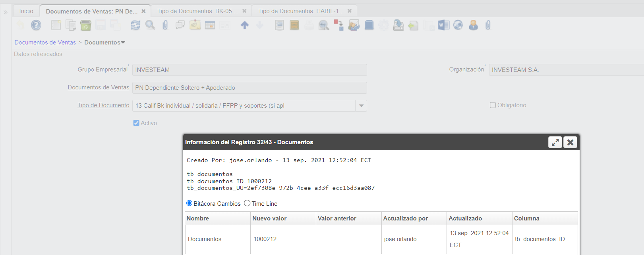Select the Time Line radio button
This screenshot has width=644, height=255.
[x=247, y=203]
